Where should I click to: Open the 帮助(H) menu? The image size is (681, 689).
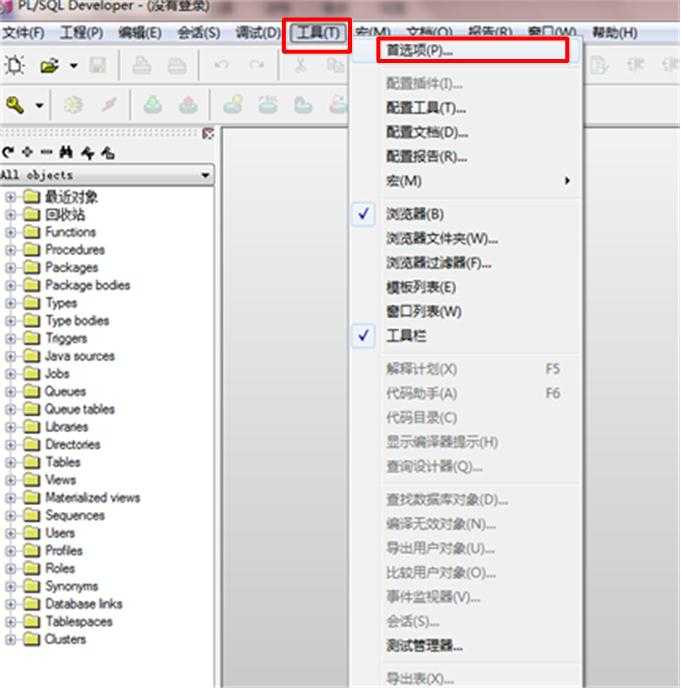(x=615, y=32)
